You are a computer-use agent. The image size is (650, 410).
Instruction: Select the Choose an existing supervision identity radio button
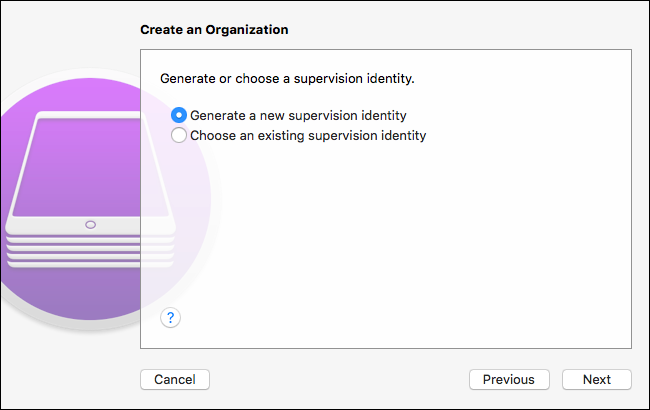tap(179, 135)
